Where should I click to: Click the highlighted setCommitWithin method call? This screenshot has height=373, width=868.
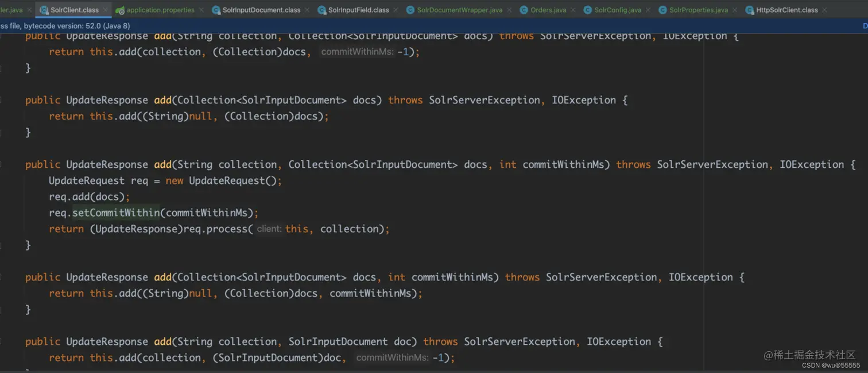click(x=116, y=213)
